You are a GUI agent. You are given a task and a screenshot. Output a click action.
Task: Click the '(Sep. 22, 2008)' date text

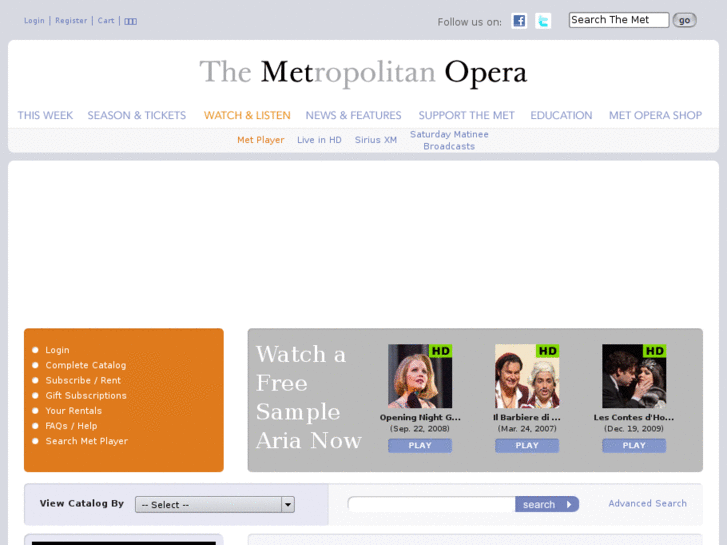tap(420, 429)
